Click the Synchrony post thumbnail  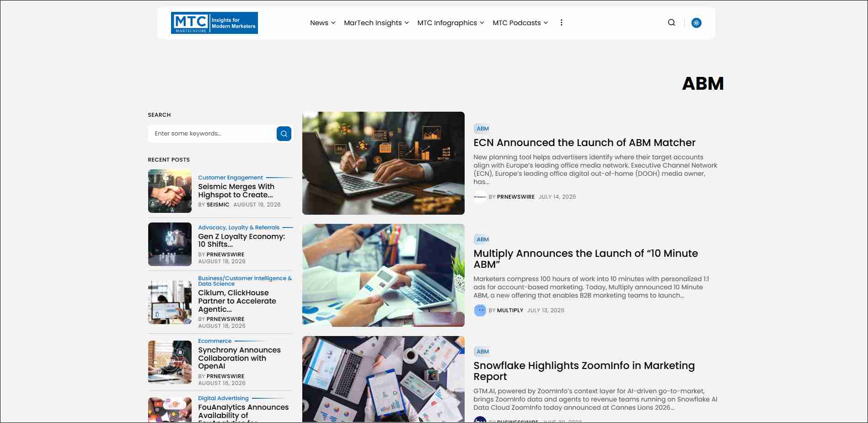170,362
